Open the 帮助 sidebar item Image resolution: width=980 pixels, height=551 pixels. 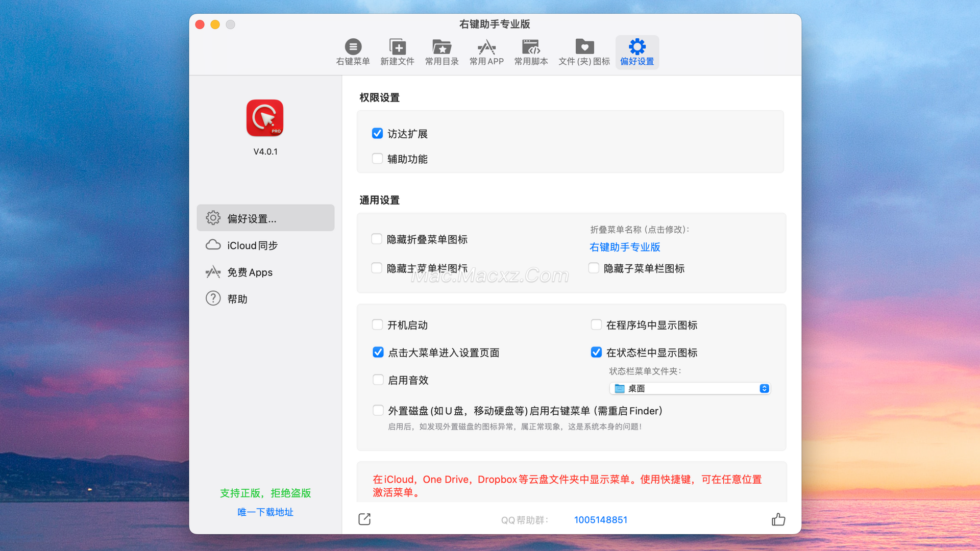237,299
